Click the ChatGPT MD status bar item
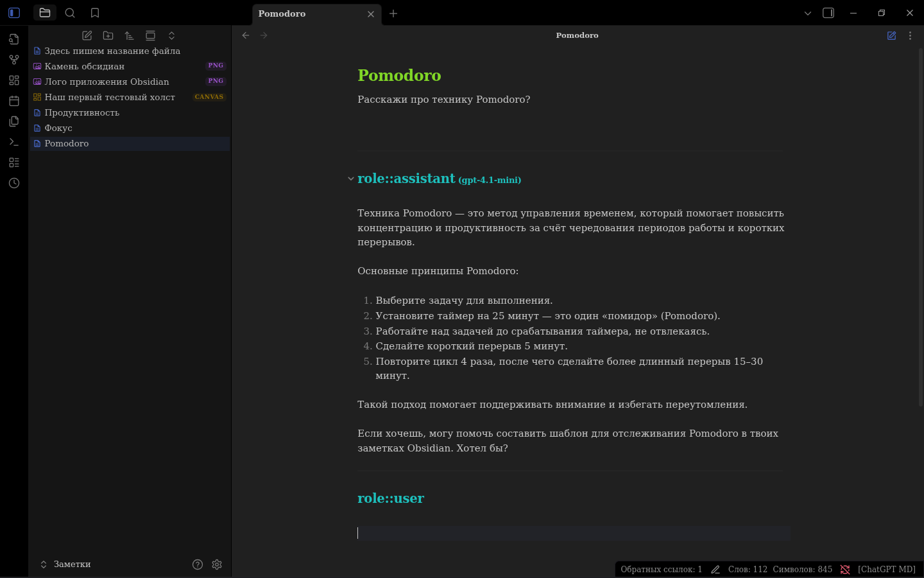Screen dimensions: 924x578 click(x=886, y=569)
